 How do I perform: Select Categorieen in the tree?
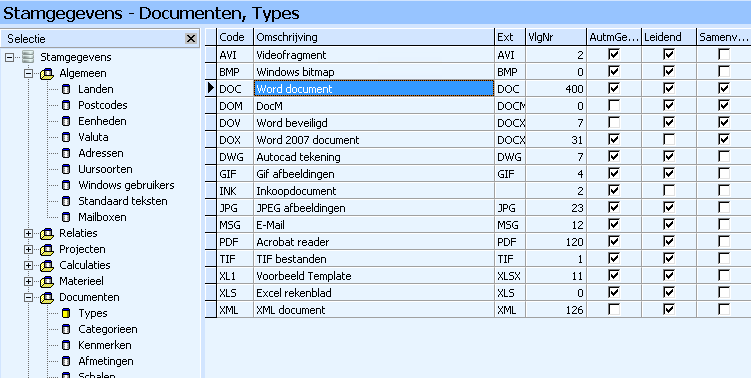108,329
